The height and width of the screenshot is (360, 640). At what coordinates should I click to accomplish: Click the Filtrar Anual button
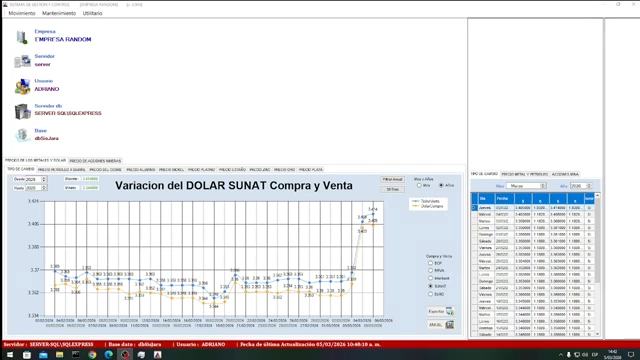[x=392, y=180]
